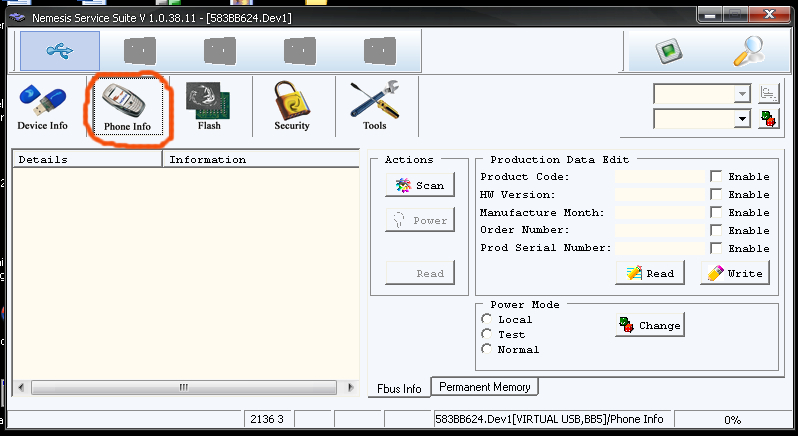798x436 pixels.
Task: Open the Tools section
Action: click(375, 107)
